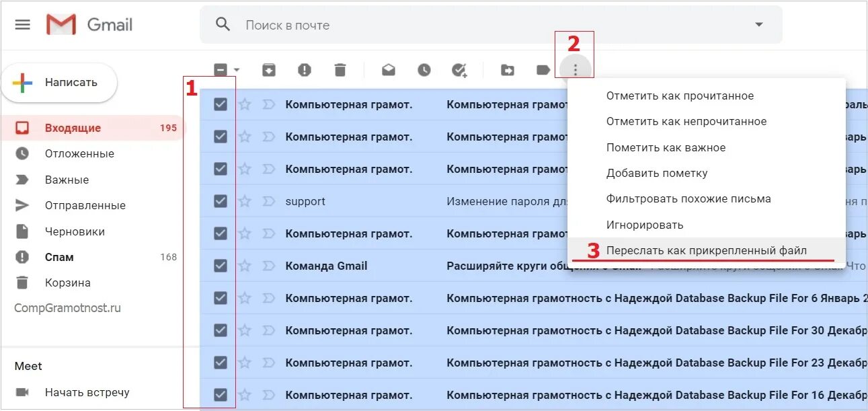Uncheck the support email checkbox
This screenshot has height=411, width=868.
tap(221, 201)
